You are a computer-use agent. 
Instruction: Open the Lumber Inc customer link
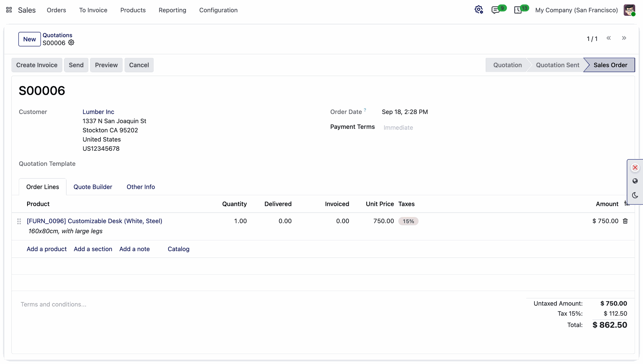[98, 112]
